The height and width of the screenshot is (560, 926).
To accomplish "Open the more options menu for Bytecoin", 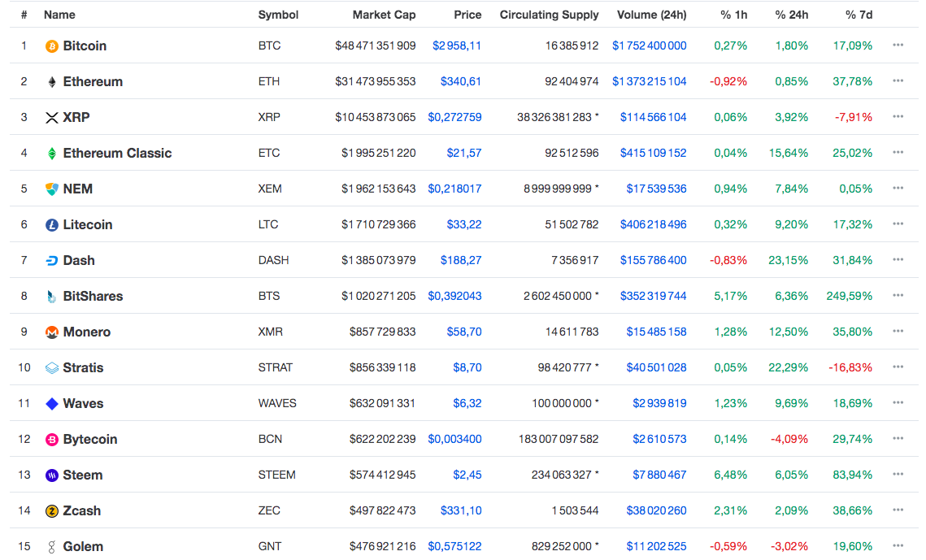I will (x=898, y=439).
